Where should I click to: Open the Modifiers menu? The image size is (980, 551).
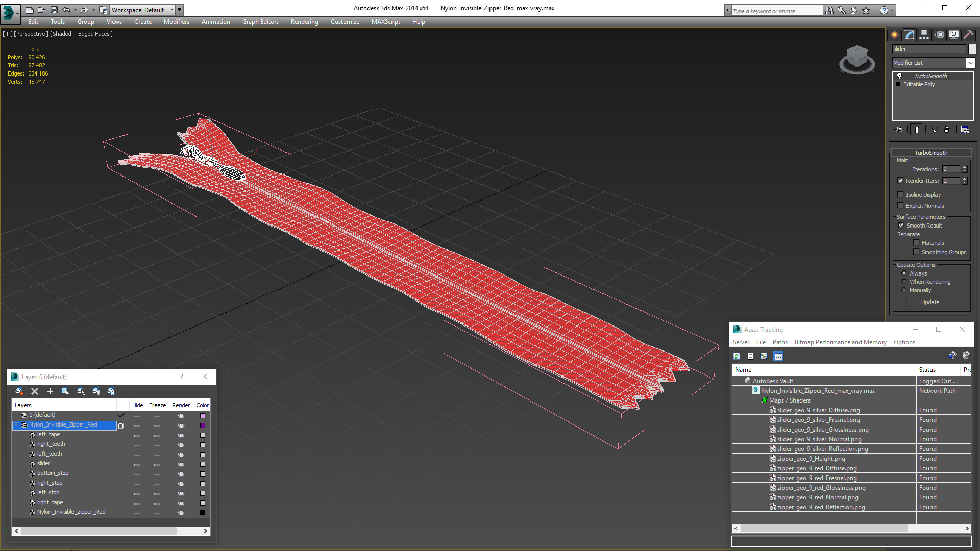click(176, 22)
